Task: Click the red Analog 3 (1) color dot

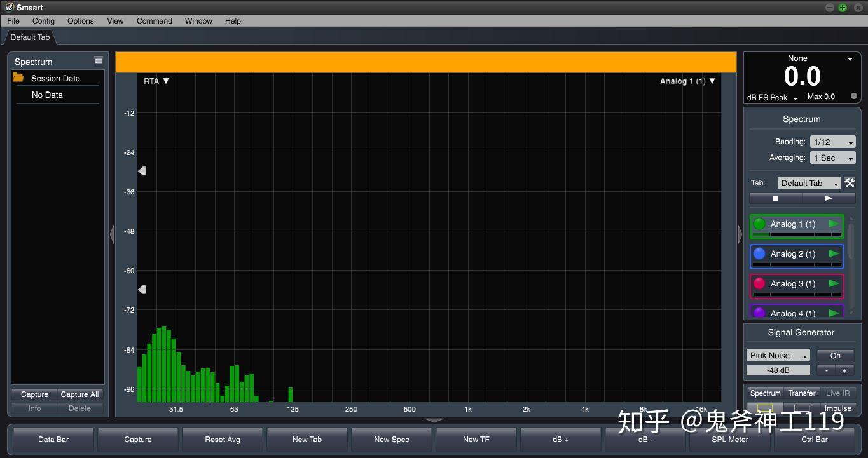Action: click(x=759, y=283)
